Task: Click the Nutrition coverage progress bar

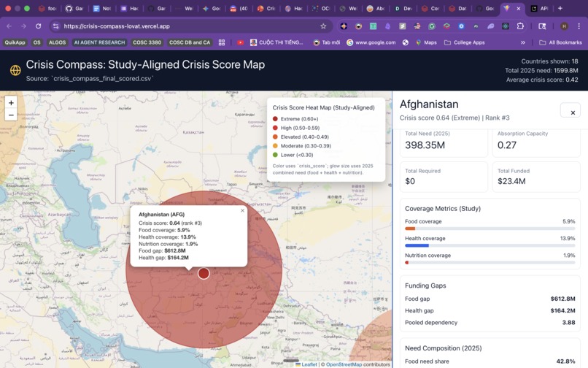Action: (490, 262)
